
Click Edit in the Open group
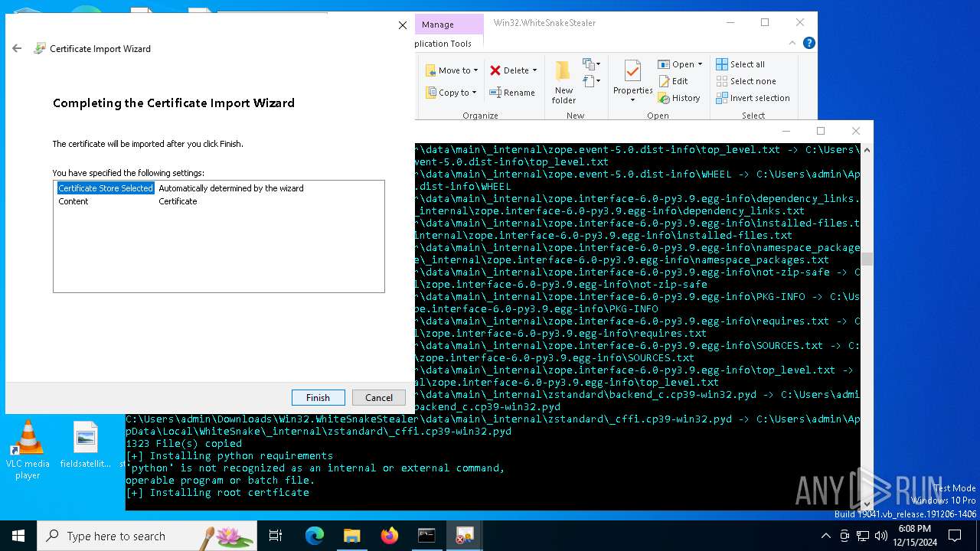(x=673, y=81)
